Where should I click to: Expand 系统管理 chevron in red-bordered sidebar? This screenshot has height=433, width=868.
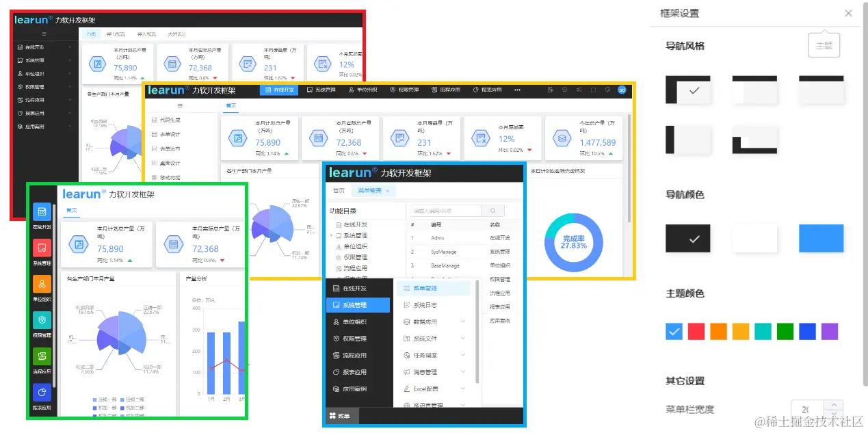70,60
